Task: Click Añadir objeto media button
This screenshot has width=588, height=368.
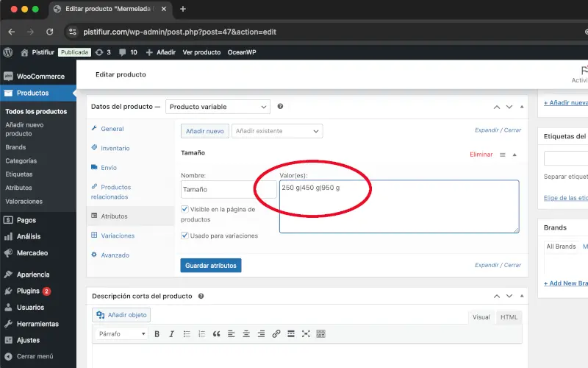Action: click(x=121, y=315)
